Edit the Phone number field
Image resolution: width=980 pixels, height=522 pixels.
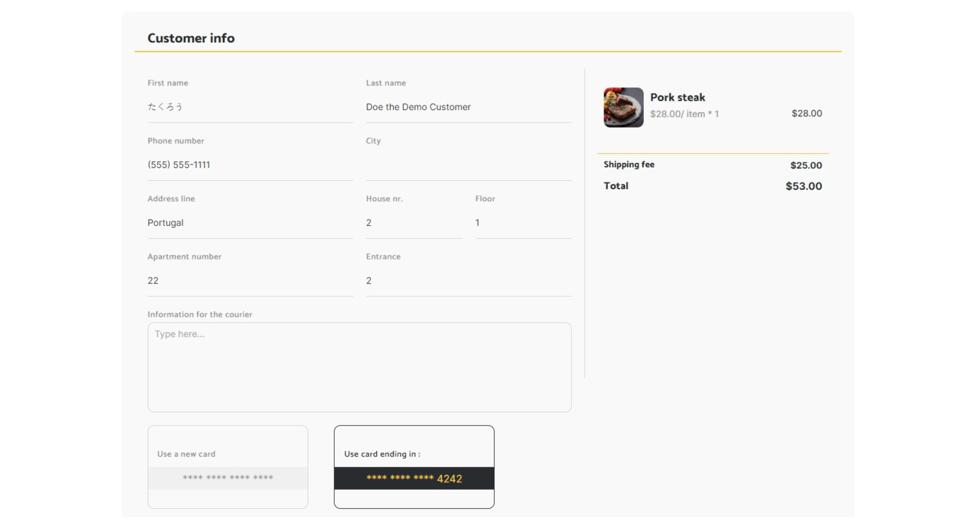(250, 165)
